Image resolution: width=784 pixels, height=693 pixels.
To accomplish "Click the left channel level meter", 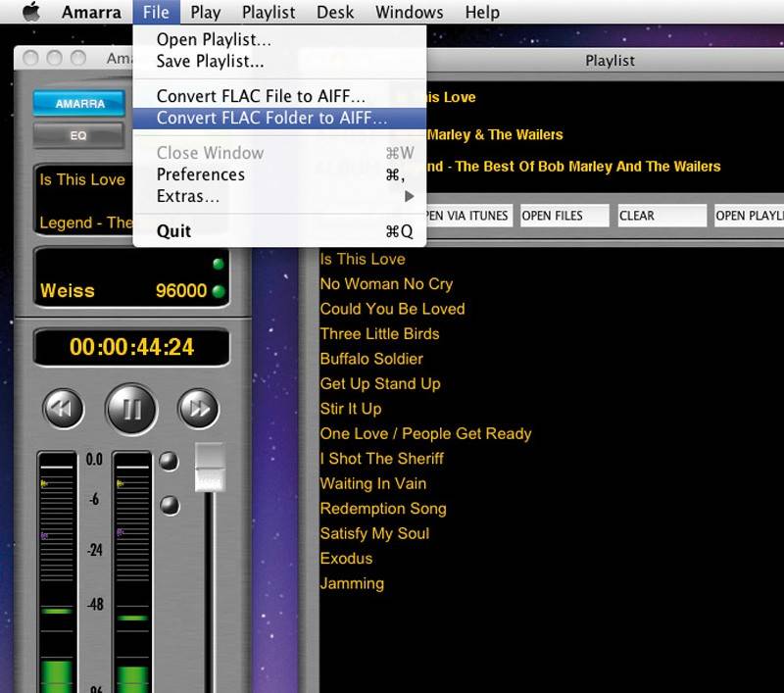I will coord(57,572).
